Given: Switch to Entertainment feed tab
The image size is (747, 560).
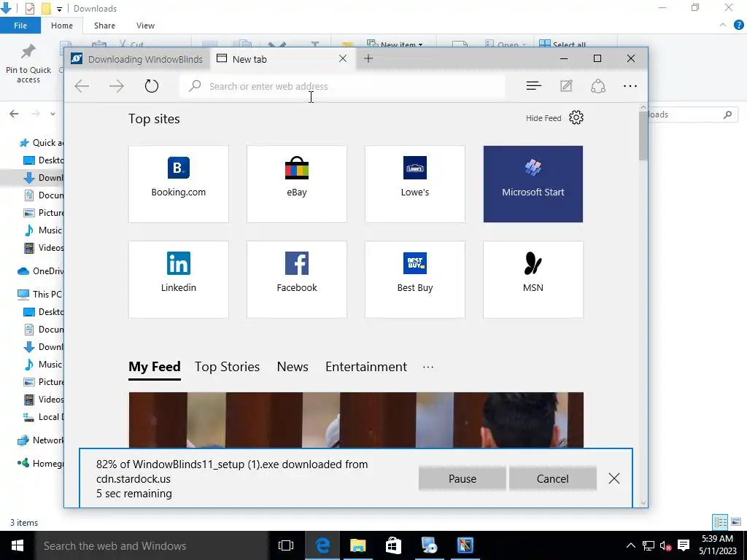Looking at the screenshot, I should click(366, 367).
